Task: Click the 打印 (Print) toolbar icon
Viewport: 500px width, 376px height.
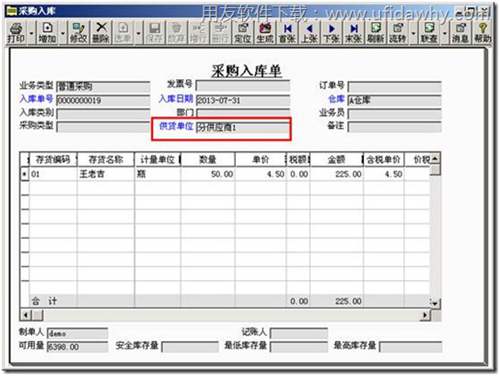Action: click(16, 32)
